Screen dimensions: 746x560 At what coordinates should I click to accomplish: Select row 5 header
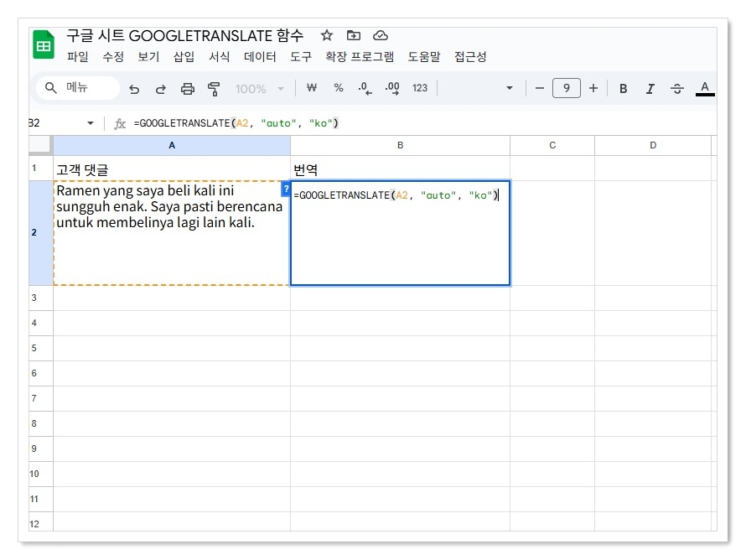coord(40,348)
